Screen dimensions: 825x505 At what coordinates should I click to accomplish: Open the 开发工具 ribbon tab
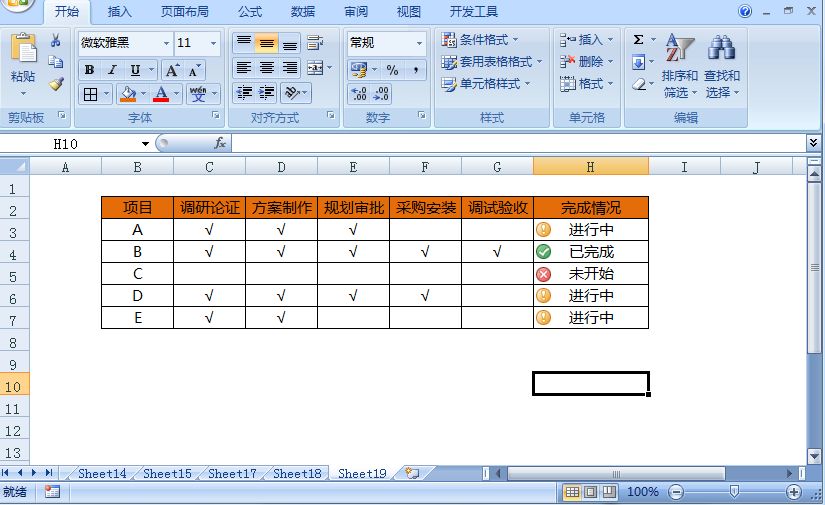(x=474, y=12)
